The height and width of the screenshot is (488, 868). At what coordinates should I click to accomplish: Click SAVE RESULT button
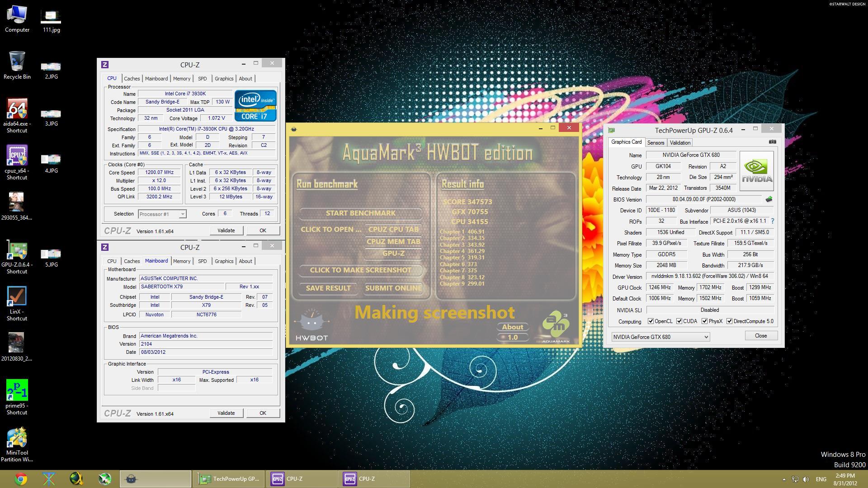pyautogui.click(x=328, y=288)
